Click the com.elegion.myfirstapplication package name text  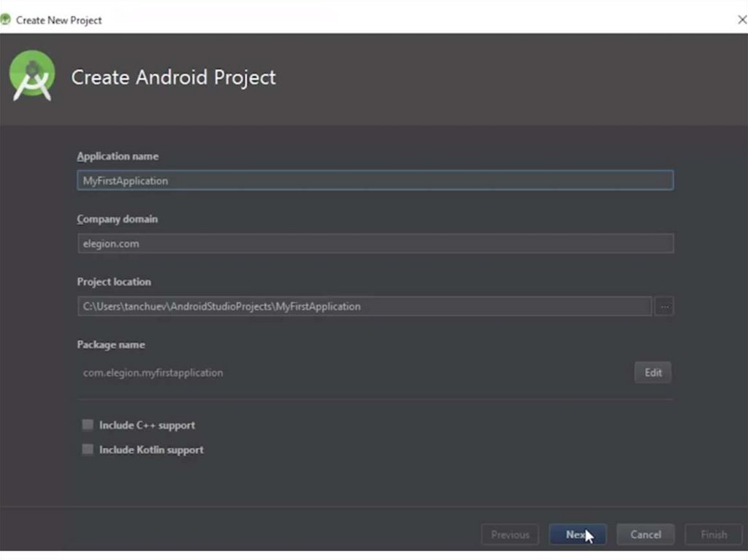(x=153, y=372)
